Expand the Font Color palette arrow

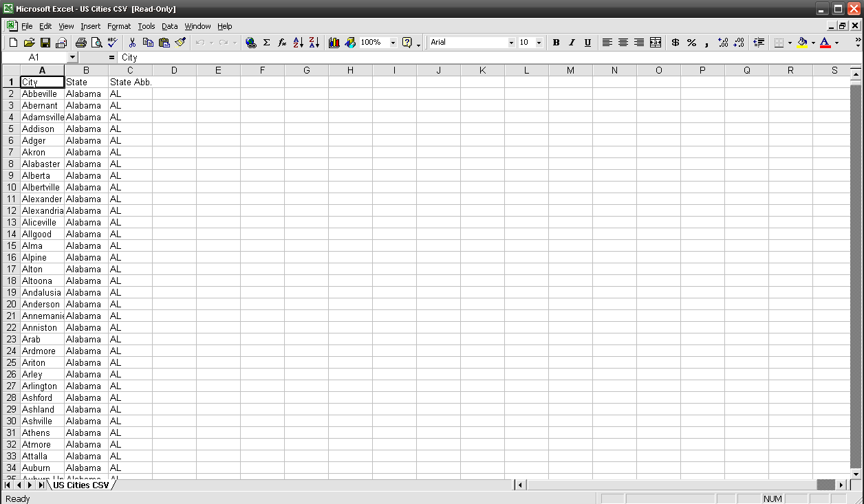[836, 43]
